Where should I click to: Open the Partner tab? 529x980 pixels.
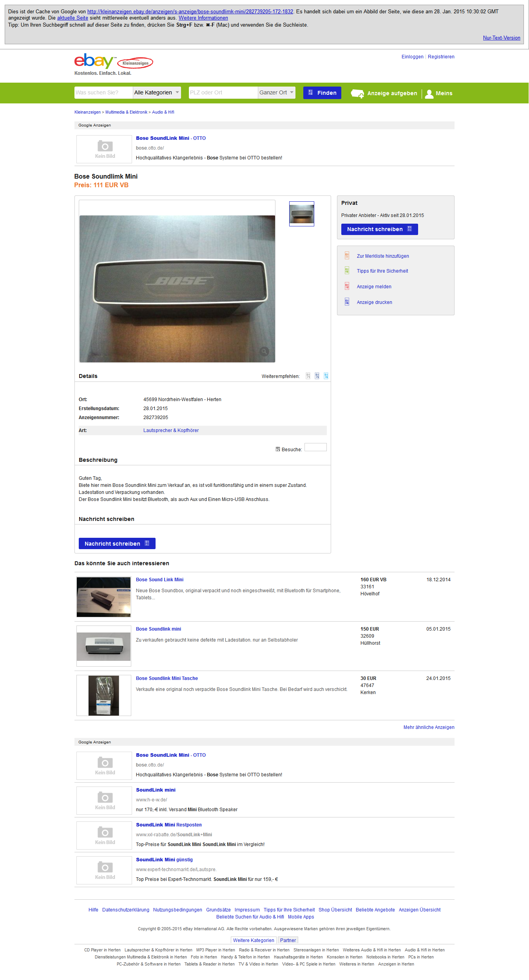(x=288, y=940)
